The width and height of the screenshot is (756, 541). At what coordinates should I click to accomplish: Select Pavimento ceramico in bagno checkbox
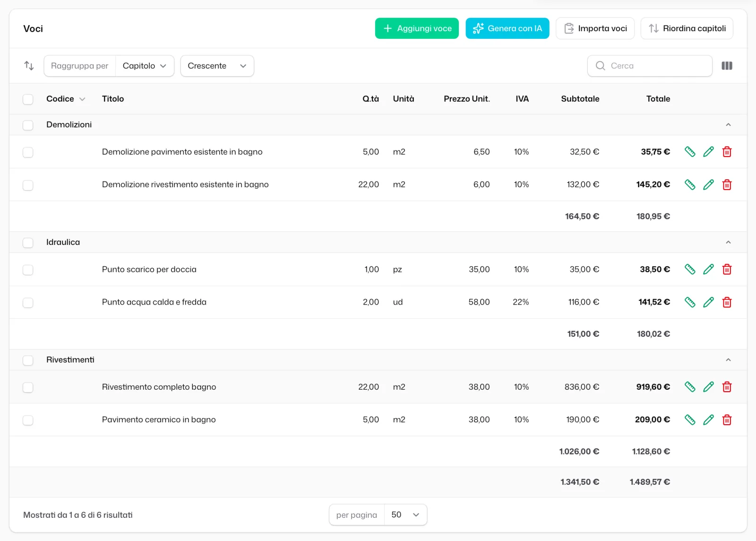[x=28, y=420]
